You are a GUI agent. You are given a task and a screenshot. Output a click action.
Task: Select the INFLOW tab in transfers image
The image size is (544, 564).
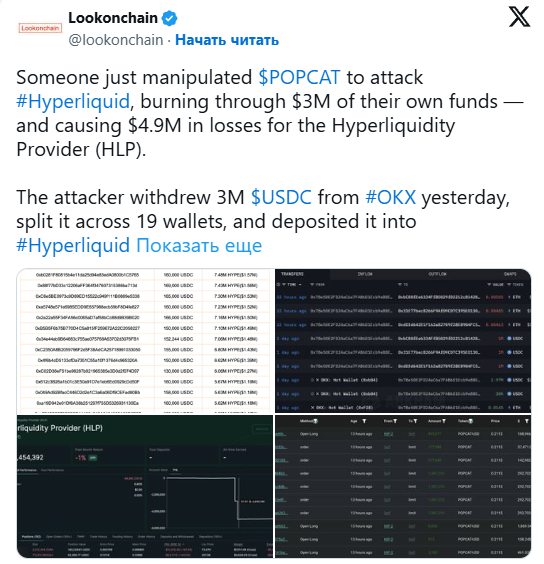(x=365, y=274)
